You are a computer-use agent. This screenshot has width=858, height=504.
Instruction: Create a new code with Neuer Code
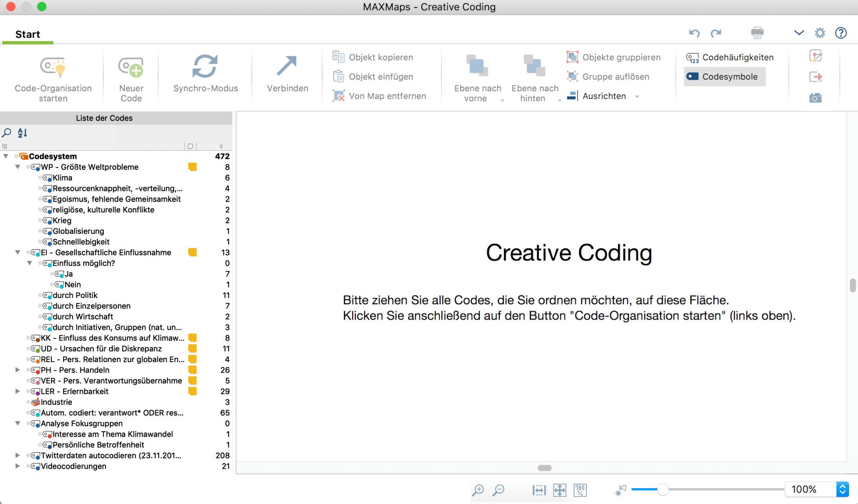[131, 79]
